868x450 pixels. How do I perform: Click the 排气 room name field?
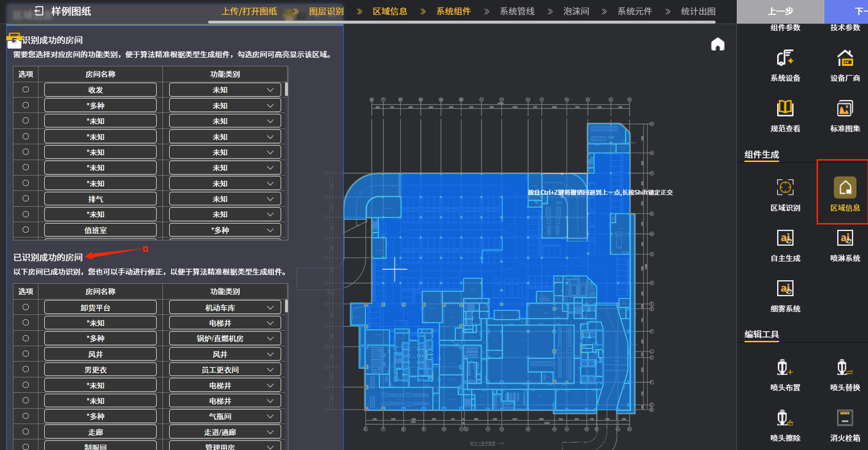(100, 199)
